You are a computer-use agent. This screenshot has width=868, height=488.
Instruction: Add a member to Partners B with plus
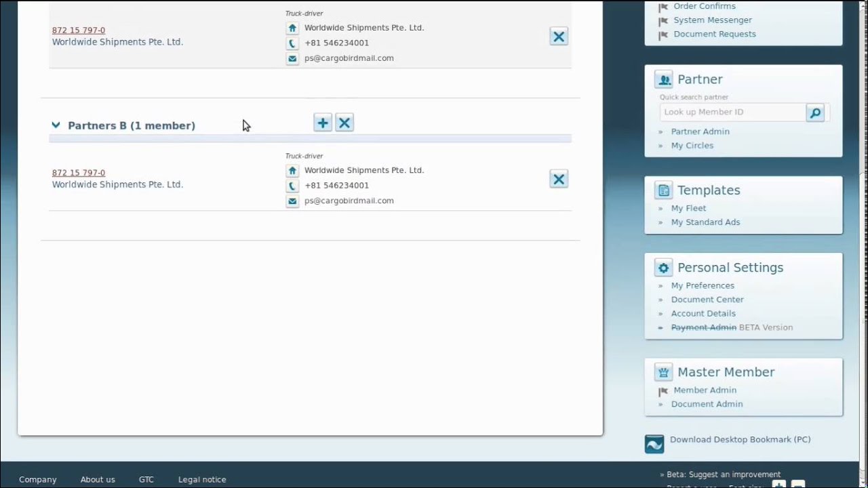click(323, 123)
